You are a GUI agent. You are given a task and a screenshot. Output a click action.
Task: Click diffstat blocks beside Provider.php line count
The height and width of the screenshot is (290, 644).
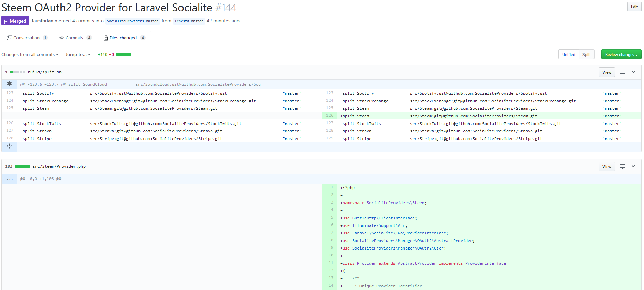(23, 166)
